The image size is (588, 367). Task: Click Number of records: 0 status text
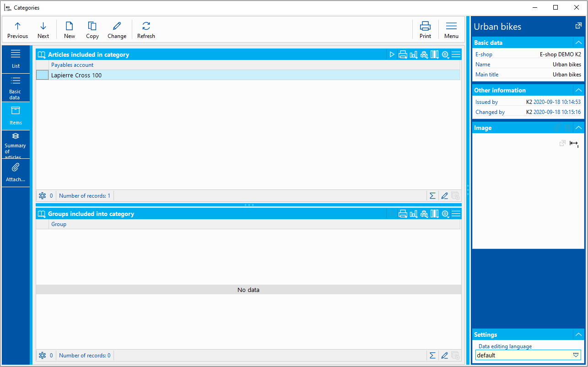[85, 355]
